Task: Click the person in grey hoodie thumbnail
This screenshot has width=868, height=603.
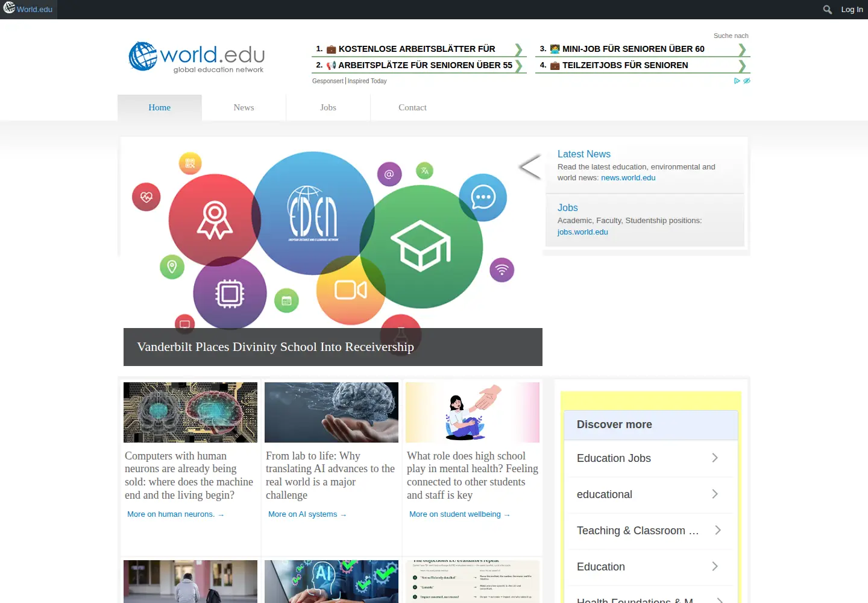Action: click(190, 581)
